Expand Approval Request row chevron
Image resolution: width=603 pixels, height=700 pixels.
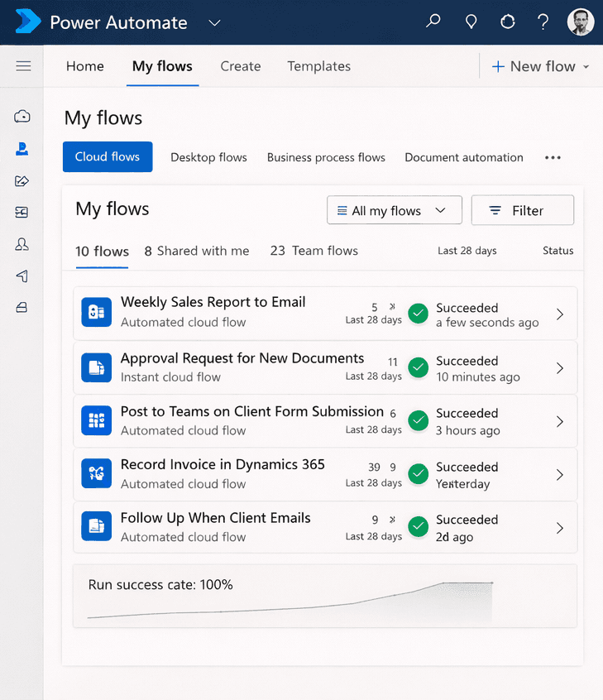560,368
